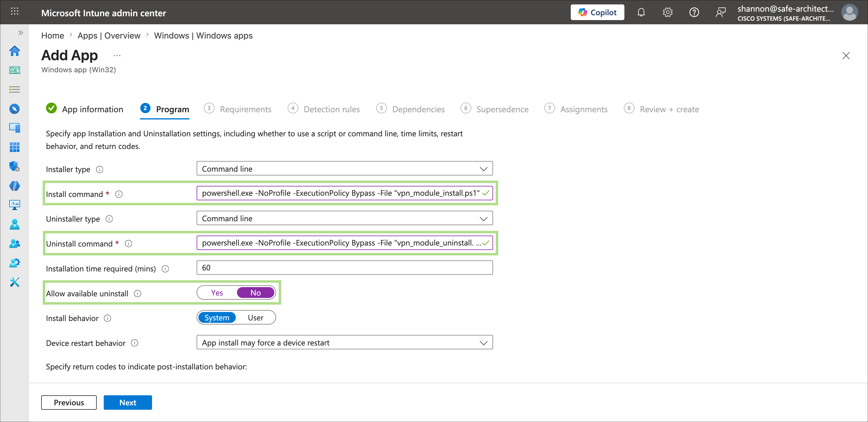The width and height of the screenshot is (868, 422).
Task: Go to the Dependencies step
Action: pos(411,109)
